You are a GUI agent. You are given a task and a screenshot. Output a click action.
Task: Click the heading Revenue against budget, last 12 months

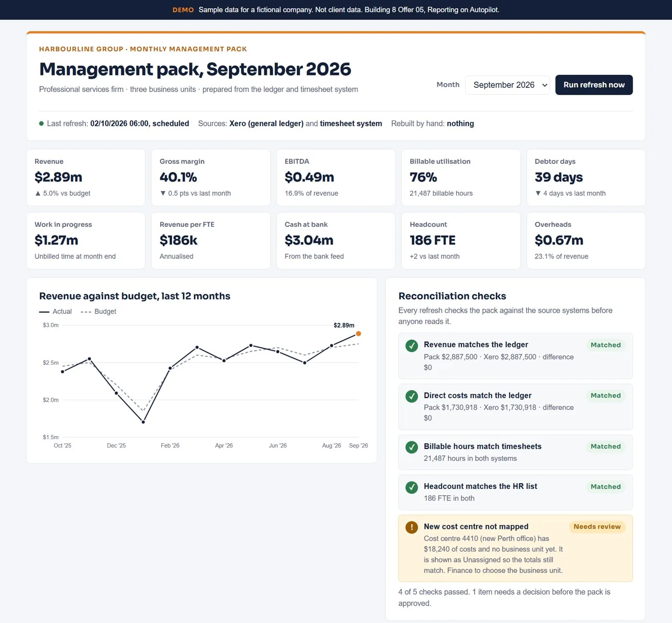click(x=135, y=296)
